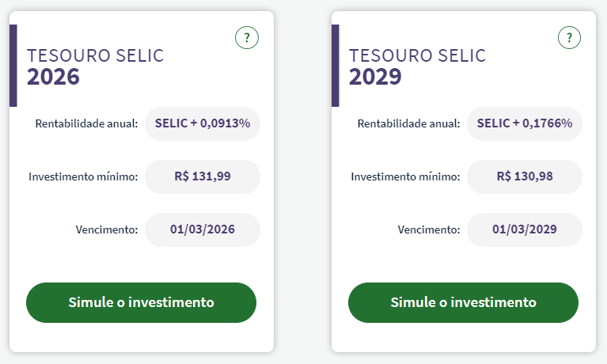Simulate investment for Tesouro Selic 2026
Screen dimensions: 607x364
(142, 302)
